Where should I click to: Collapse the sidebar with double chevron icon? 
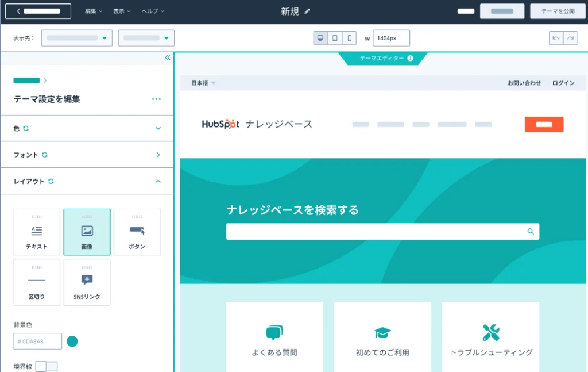[x=167, y=57]
